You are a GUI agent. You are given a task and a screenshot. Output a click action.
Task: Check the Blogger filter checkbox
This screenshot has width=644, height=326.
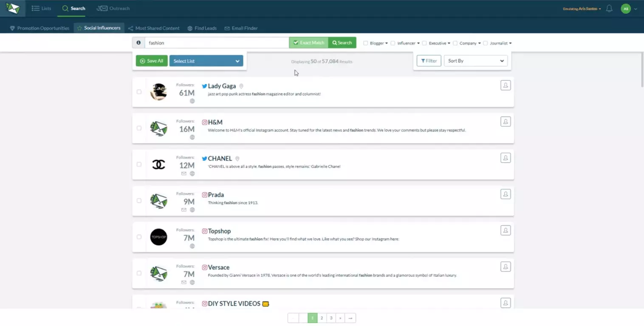tap(365, 43)
